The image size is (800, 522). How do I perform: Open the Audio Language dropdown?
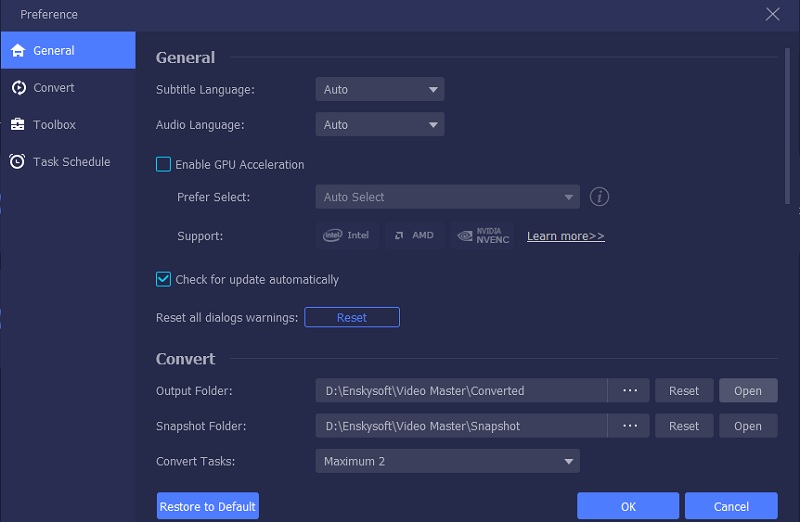pos(379,125)
